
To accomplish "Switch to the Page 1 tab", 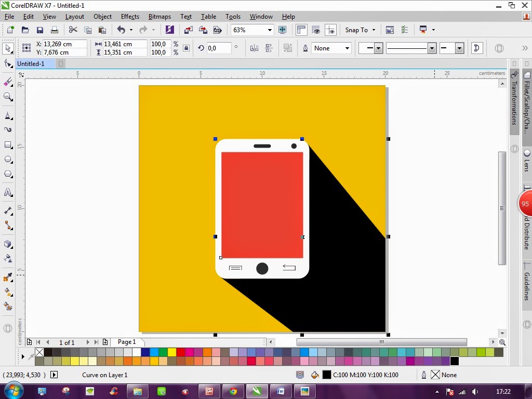I will (126, 342).
